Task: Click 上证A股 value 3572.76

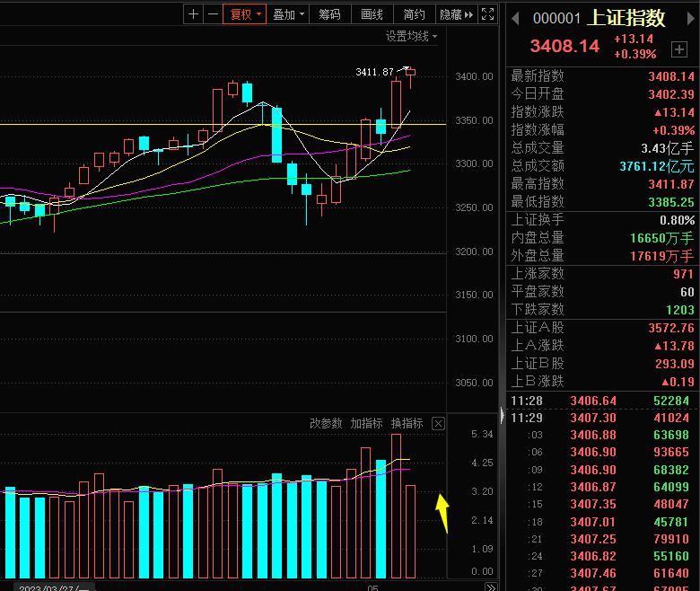Action: coord(671,328)
